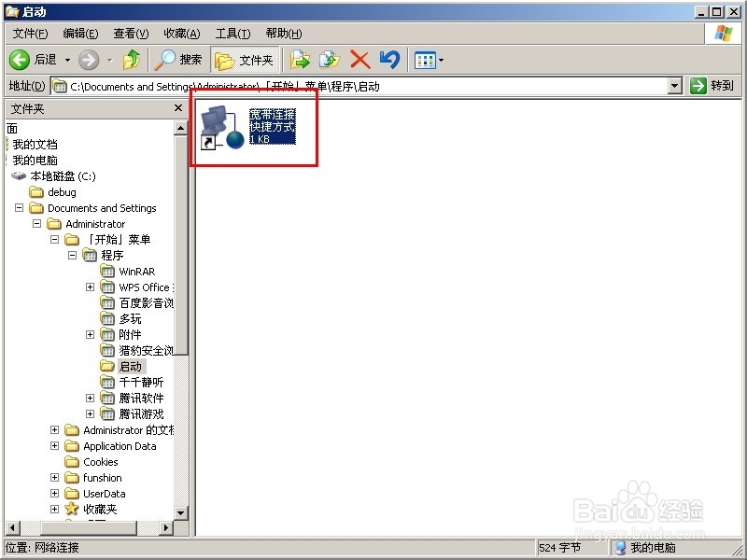Click 我的电脑 status bar zone icon
Image resolution: width=747 pixels, height=560 pixels.
tap(621, 548)
